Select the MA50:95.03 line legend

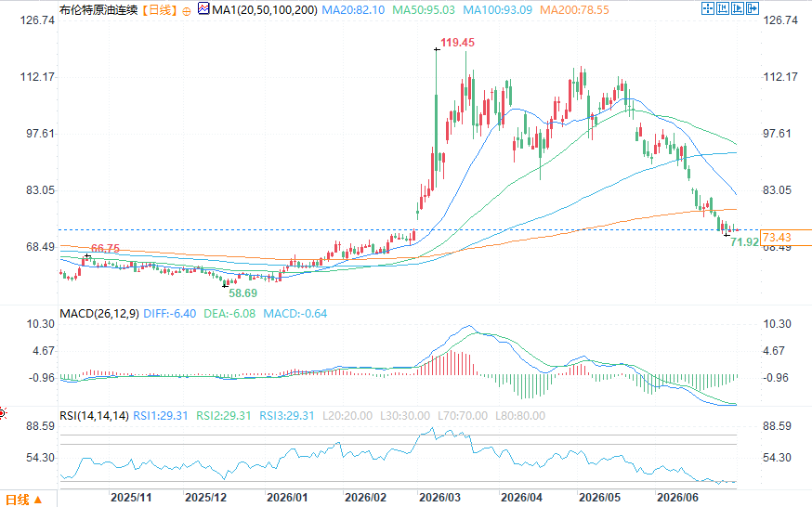point(424,10)
